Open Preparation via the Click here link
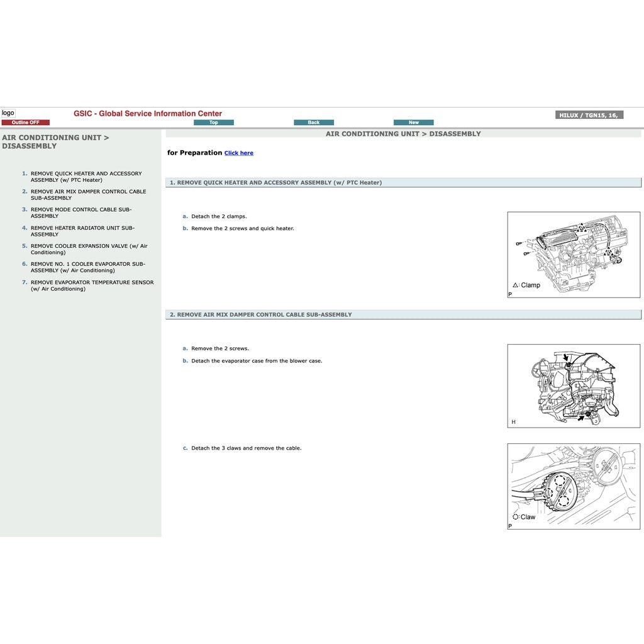This screenshot has width=644, height=644. coord(238,153)
